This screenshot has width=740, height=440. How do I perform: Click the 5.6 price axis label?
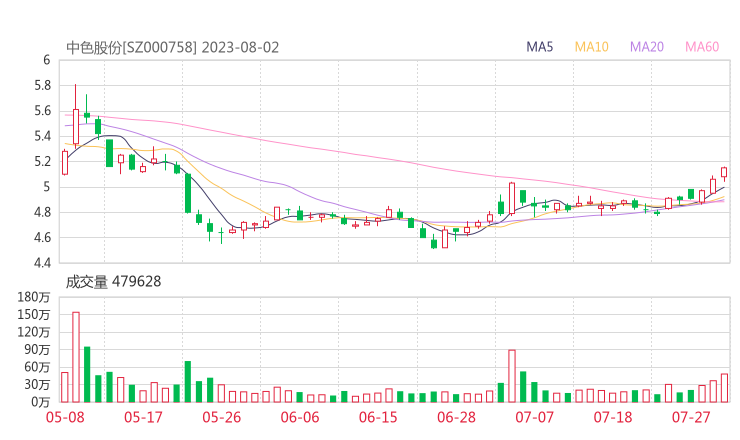[x=42, y=111]
